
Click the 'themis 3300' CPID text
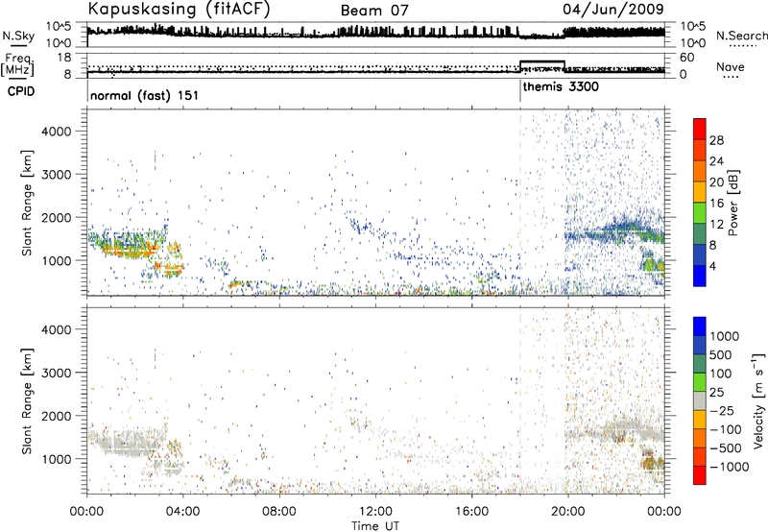click(x=561, y=87)
